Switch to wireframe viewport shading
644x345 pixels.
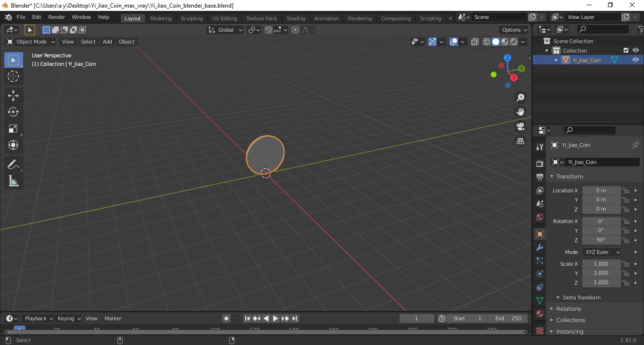(487, 42)
